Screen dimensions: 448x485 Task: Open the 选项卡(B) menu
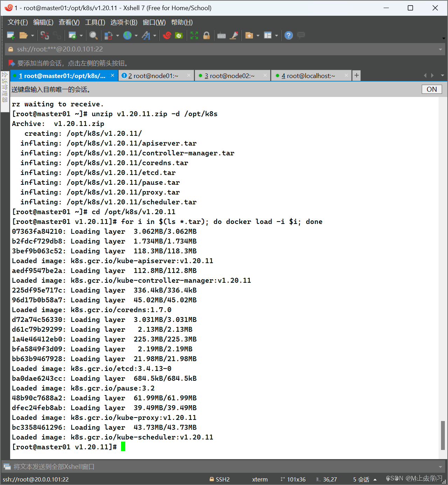point(124,22)
